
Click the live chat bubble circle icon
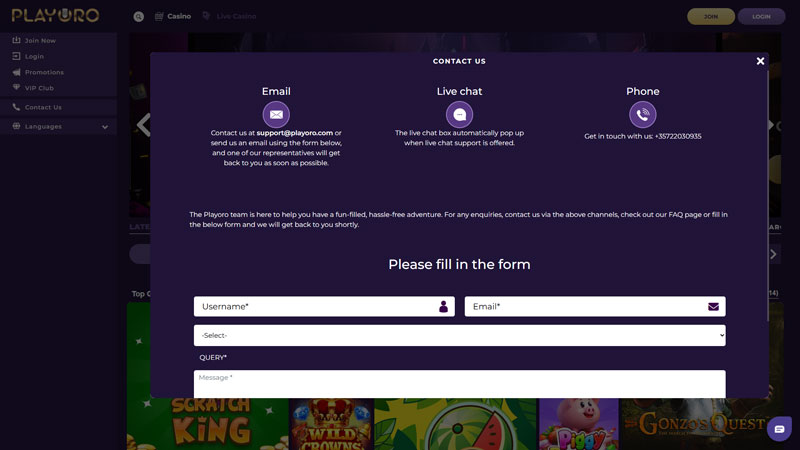tap(459, 114)
